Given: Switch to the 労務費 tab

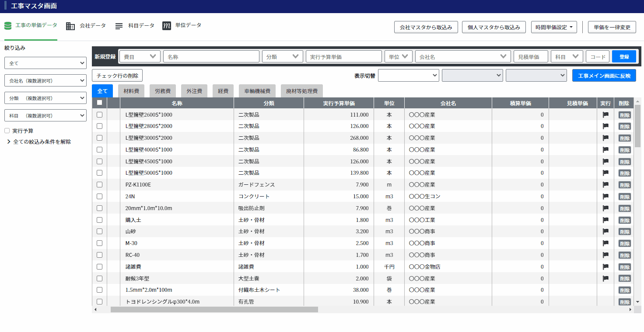Looking at the screenshot, I should tap(163, 91).
